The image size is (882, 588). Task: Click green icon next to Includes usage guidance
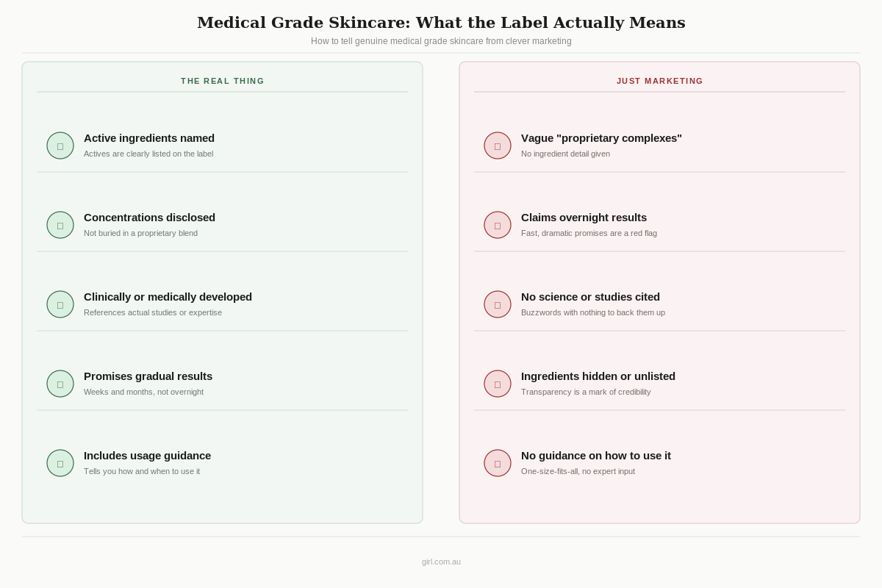click(x=60, y=463)
